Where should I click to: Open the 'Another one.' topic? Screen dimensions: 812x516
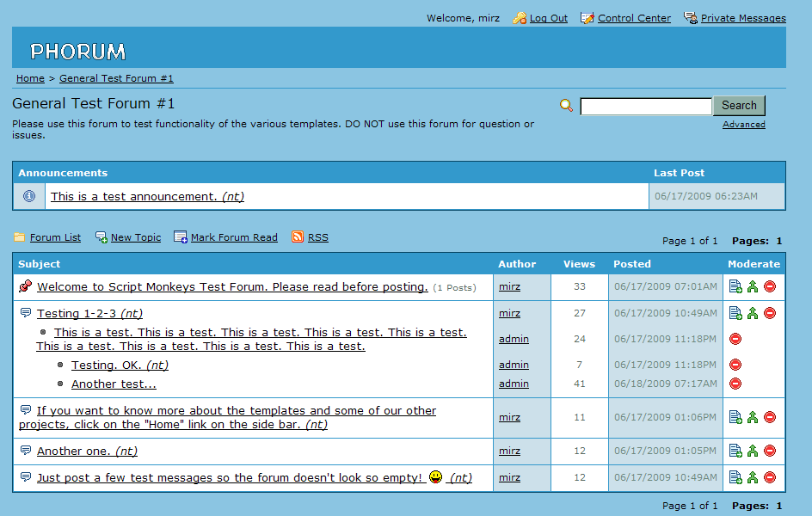87,451
